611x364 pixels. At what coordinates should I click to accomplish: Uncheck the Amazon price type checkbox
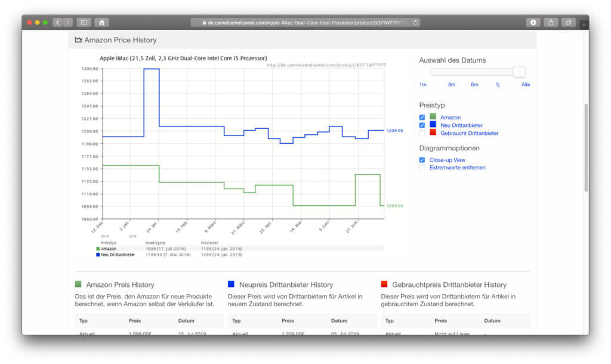pos(422,118)
